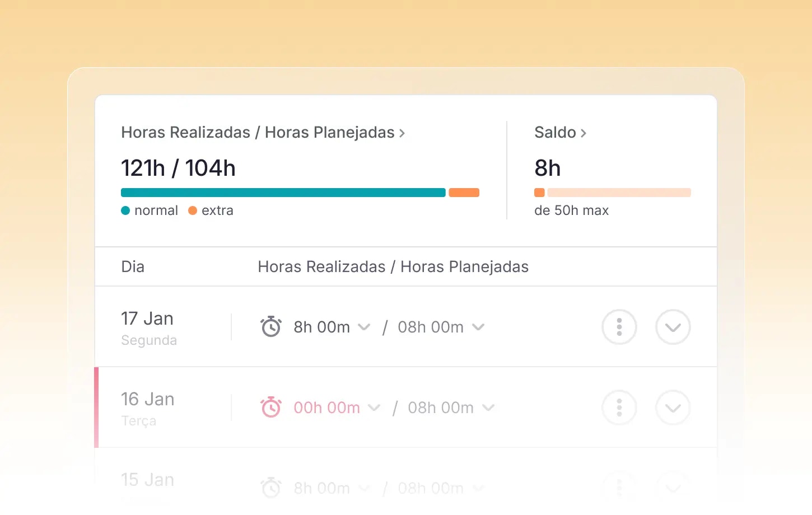
Task: Open three-dot options menu for 17 Jan
Action: point(619,327)
